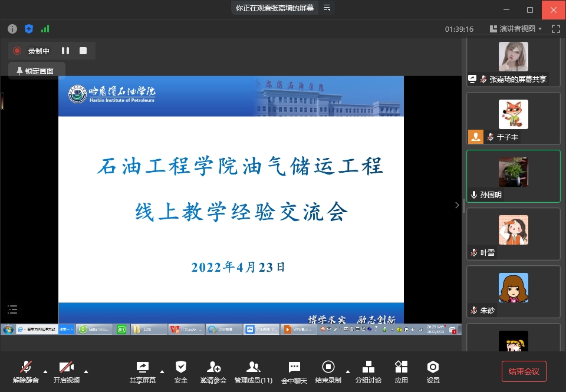
Task: Open the Security (安全) panel
Action: coord(181,371)
